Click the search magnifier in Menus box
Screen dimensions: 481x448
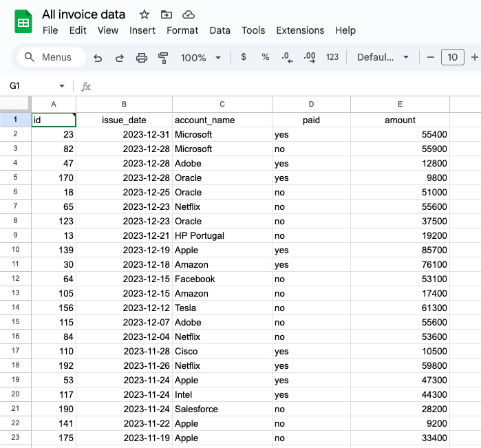tap(29, 57)
